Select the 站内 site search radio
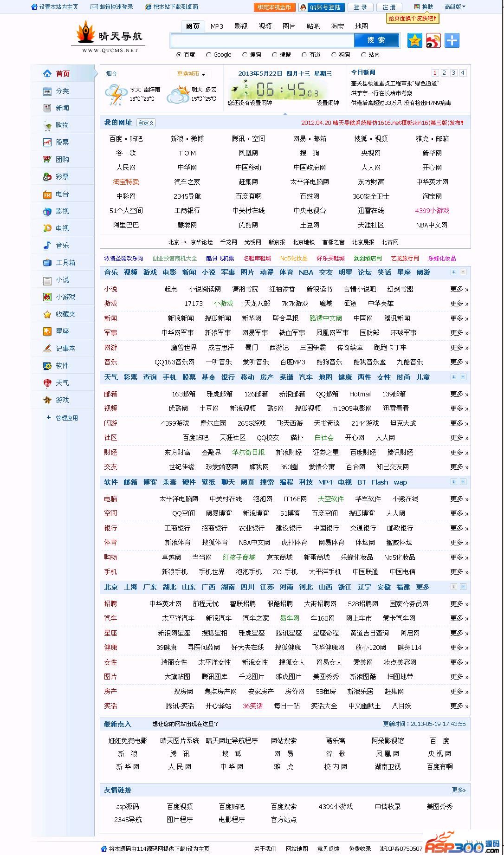This screenshot has width=504, height=855. (363, 54)
